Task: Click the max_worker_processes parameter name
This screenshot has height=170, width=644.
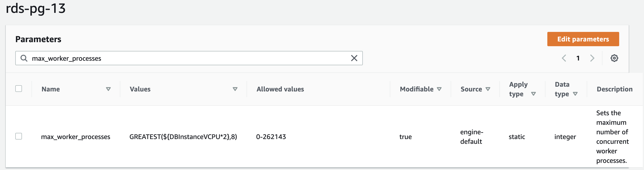Action: click(x=75, y=137)
